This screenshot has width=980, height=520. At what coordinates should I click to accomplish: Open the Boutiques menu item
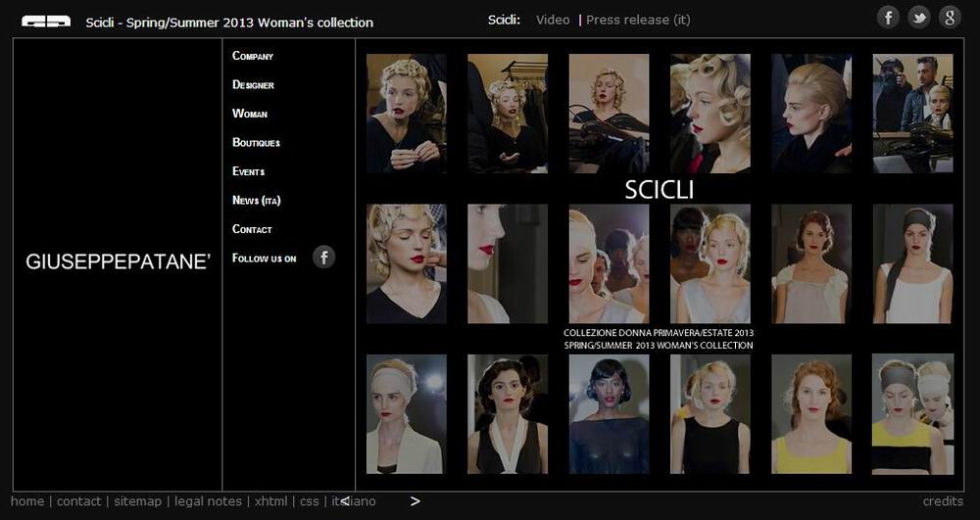256,142
